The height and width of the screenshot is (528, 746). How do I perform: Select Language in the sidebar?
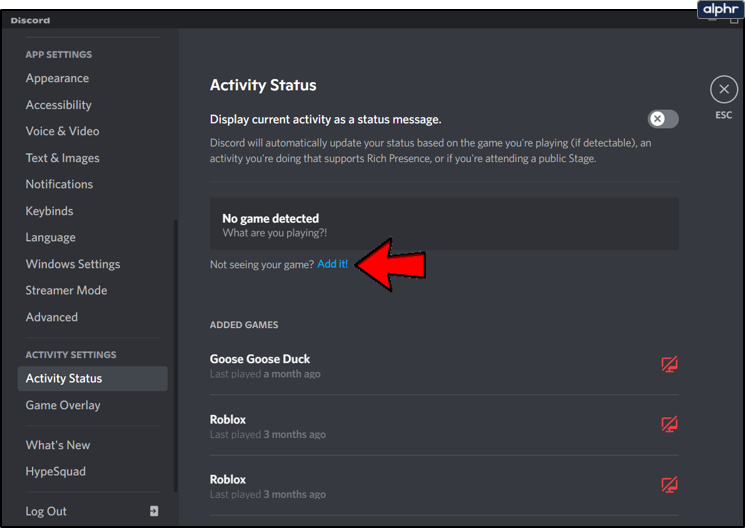tap(50, 238)
